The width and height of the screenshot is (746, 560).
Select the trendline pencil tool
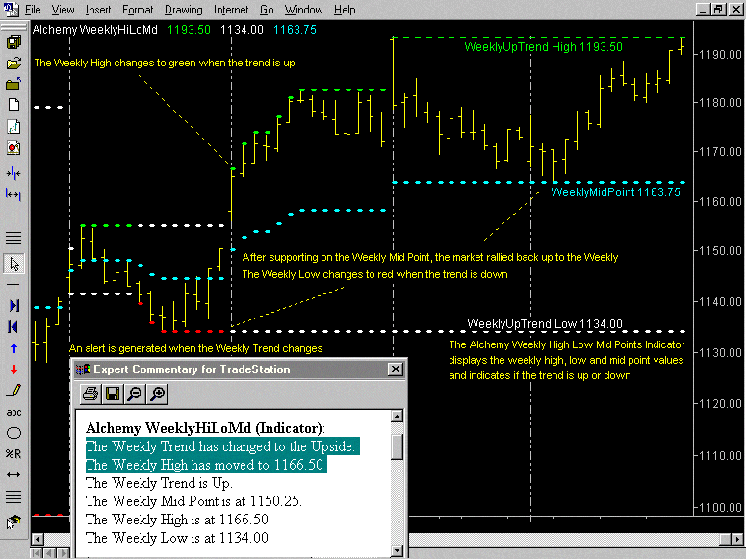coord(13,391)
